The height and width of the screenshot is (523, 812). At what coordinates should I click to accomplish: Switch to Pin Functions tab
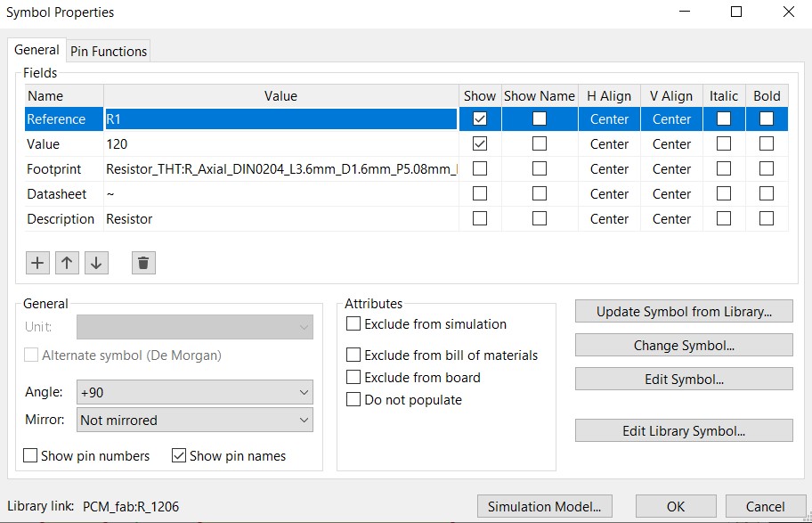coord(109,52)
